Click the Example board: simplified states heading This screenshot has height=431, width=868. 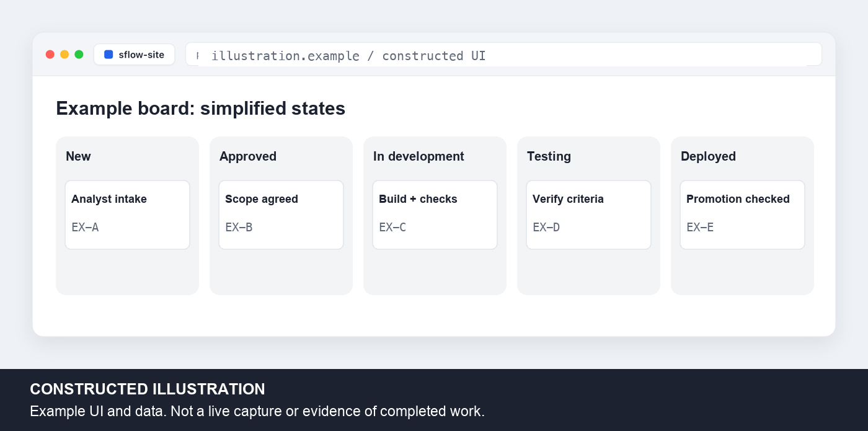click(x=200, y=109)
